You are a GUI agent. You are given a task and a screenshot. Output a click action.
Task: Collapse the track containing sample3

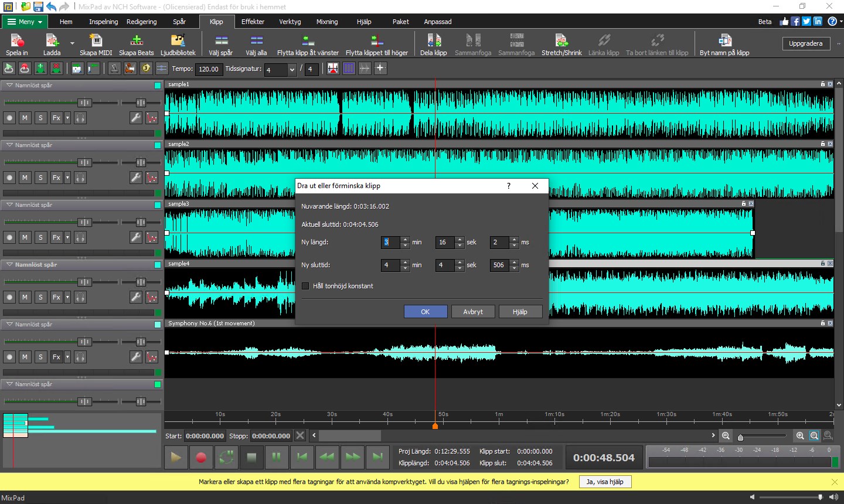[9, 205]
